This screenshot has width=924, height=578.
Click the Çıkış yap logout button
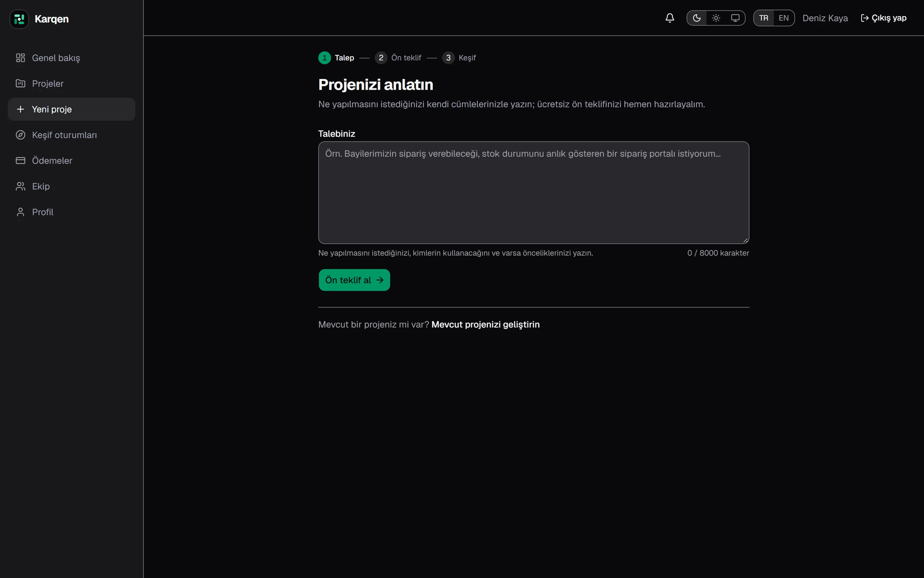tap(883, 18)
